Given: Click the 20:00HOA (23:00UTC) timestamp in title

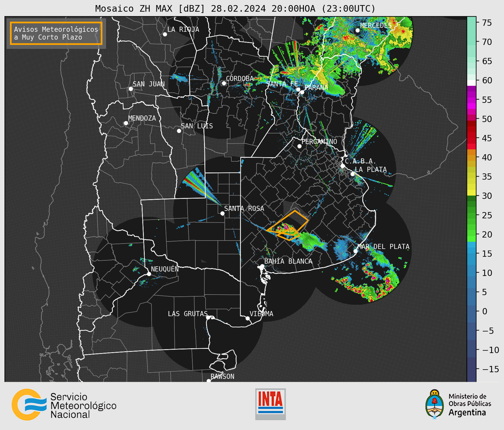Looking at the screenshot, I should 323,9.
